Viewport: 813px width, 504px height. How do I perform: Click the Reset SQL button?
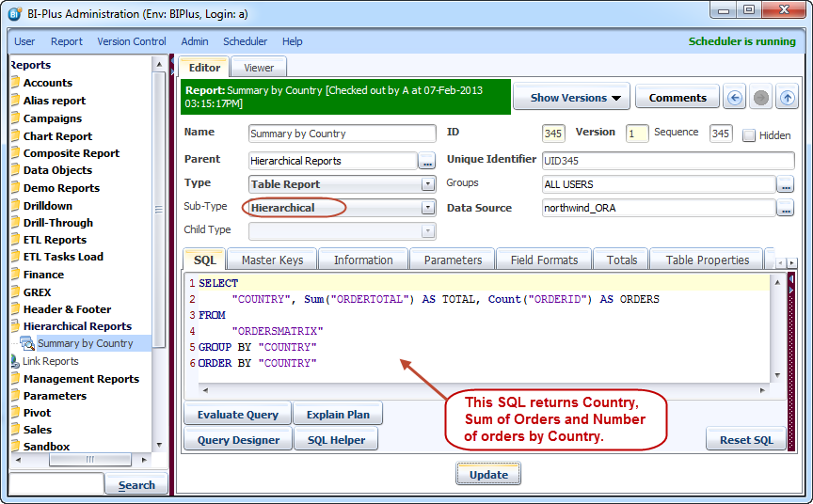745,440
